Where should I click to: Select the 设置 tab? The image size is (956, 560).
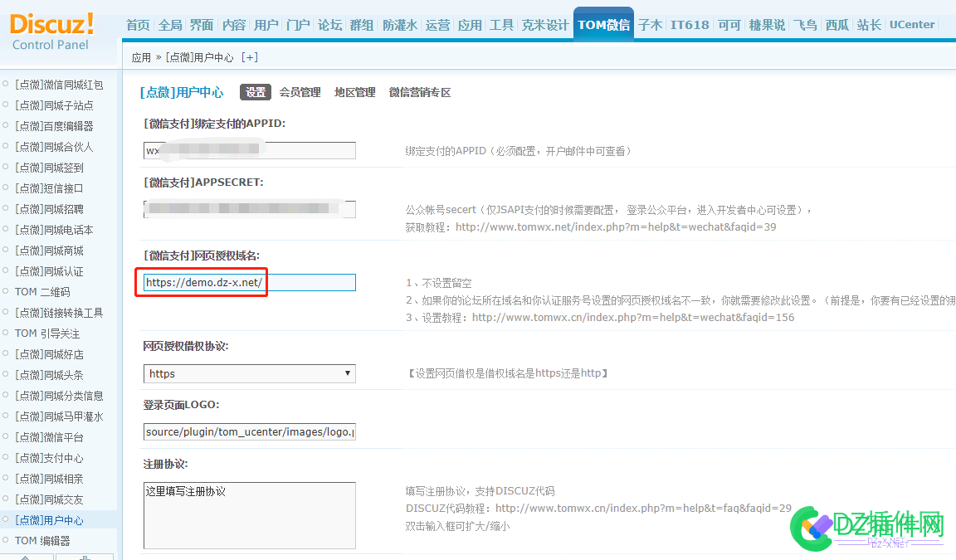point(256,92)
